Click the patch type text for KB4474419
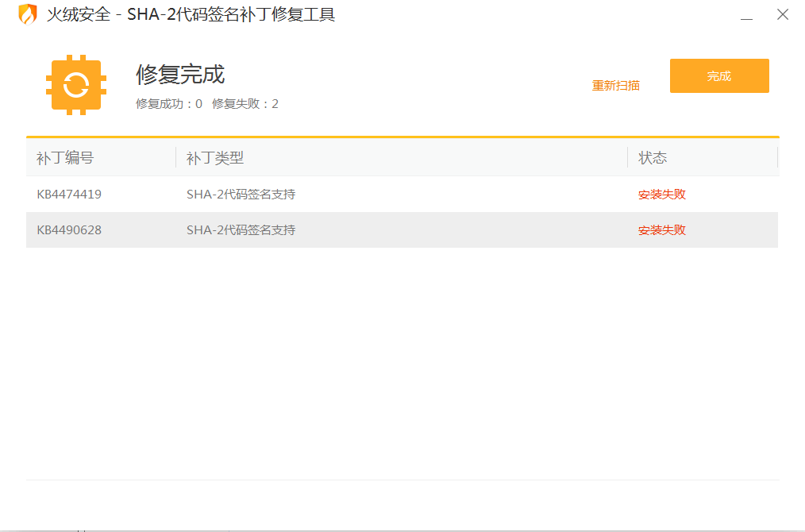Image resolution: width=805 pixels, height=532 pixels. click(x=241, y=194)
